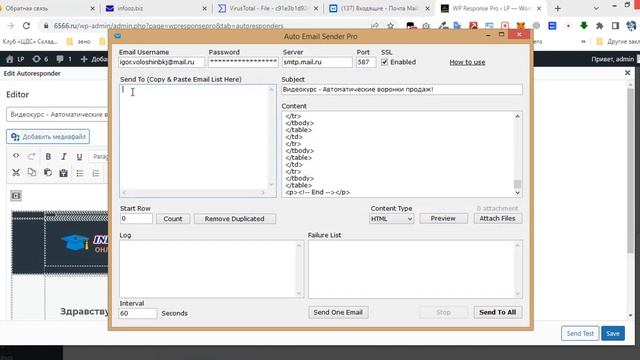The width and height of the screenshot is (640, 360).
Task: Open the tab search chevron in browser
Action: click(x=596, y=8)
